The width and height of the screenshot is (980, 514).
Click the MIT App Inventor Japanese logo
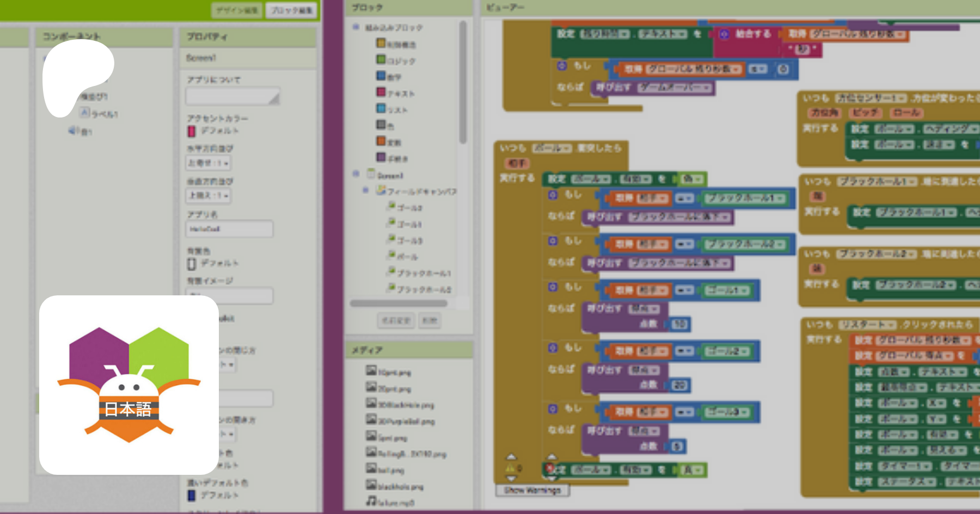point(129,385)
